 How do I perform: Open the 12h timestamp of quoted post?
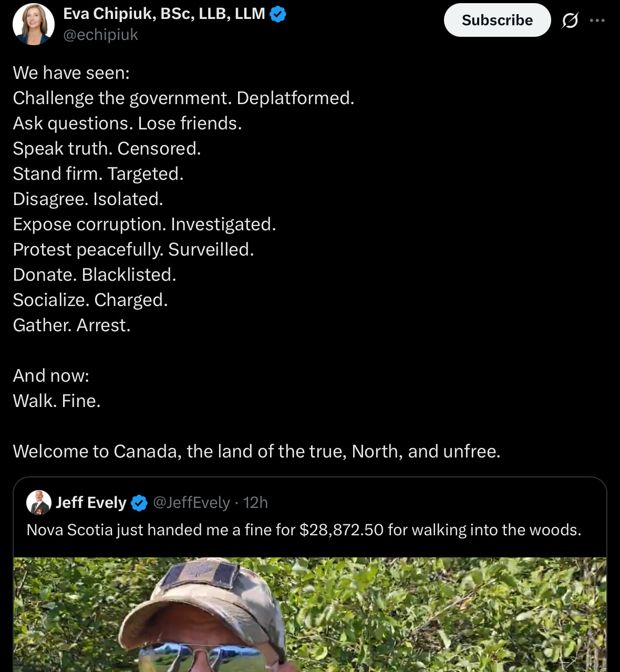[x=255, y=503]
